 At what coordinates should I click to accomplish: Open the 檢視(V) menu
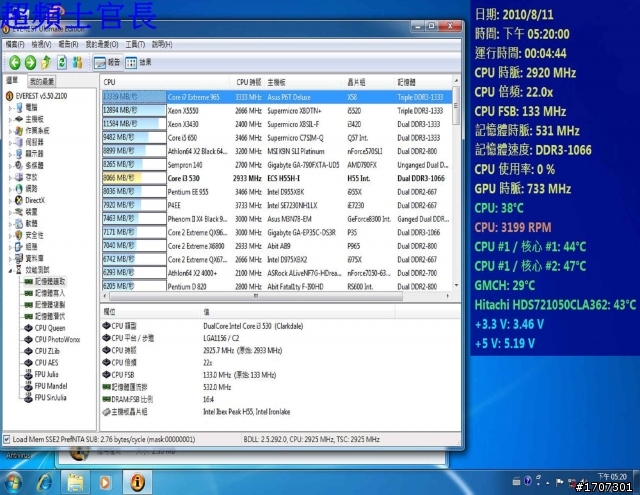(x=41, y=44)
